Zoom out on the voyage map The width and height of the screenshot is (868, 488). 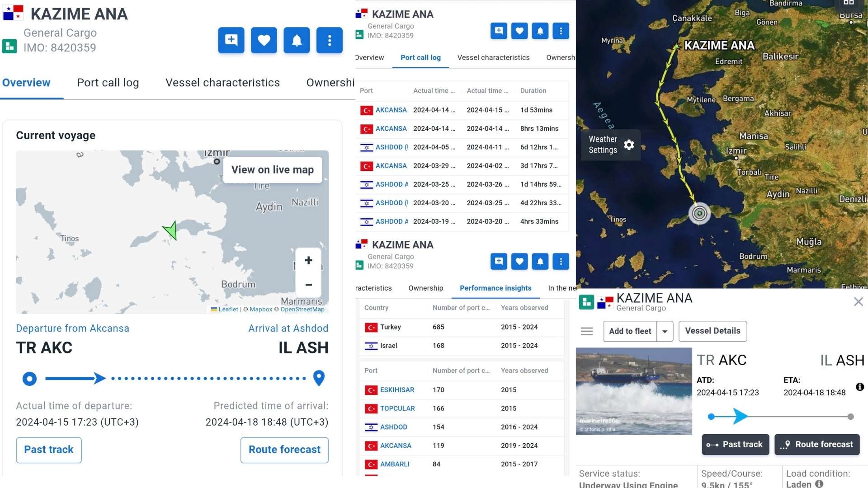pos(308,285)
